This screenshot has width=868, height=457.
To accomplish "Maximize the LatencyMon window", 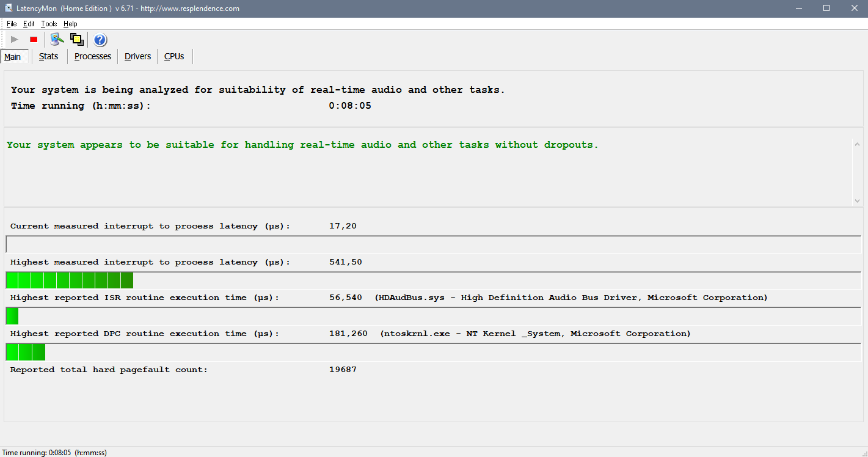I will coord(826,9).
